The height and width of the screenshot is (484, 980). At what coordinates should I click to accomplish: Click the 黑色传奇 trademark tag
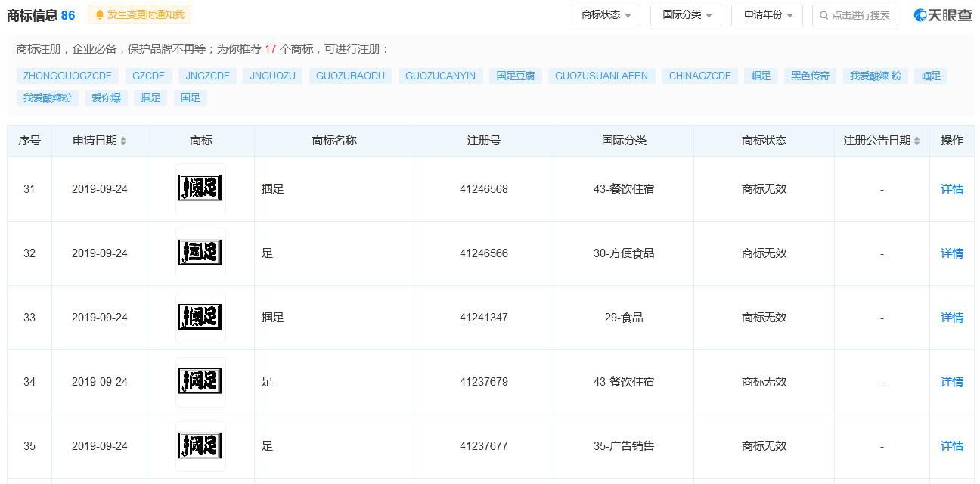809,76
